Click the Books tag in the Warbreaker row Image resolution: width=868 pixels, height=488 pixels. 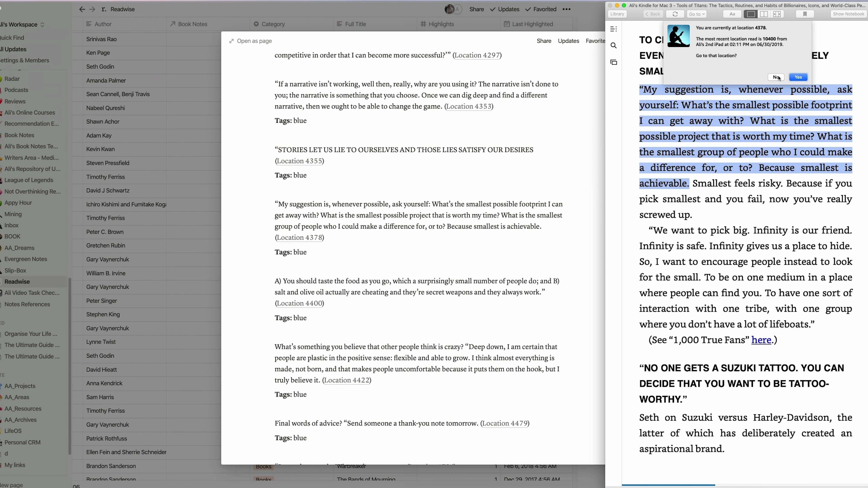(264, 467)
